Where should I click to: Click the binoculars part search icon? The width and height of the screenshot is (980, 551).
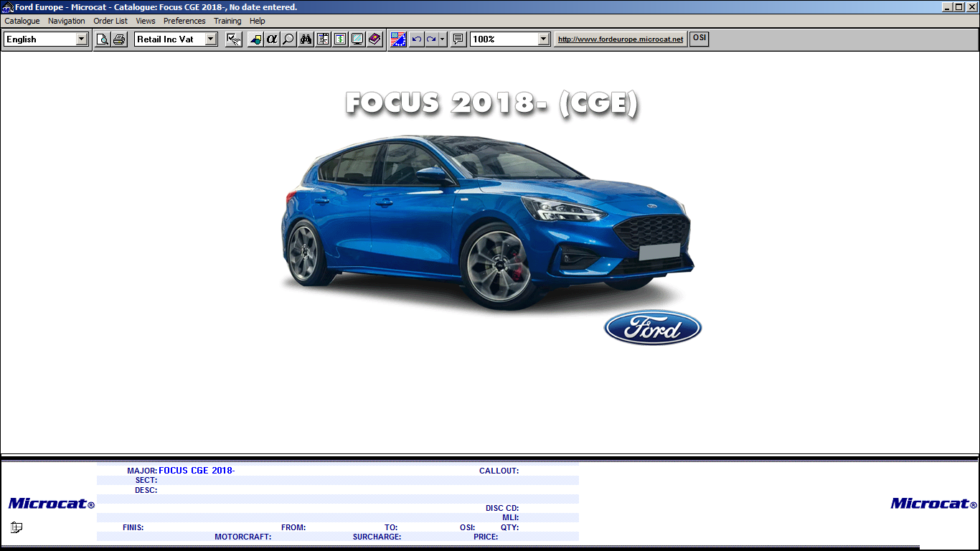tap(306, 39)
